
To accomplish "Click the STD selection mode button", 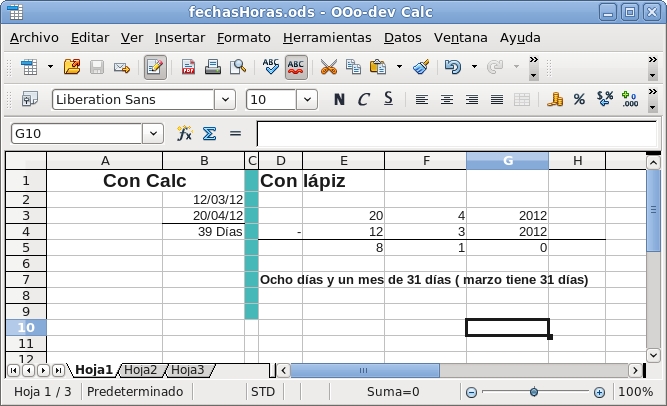I will pos(263,392).
